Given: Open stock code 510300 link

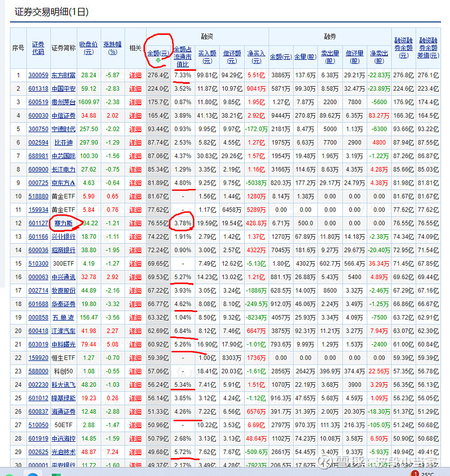Looking at the screenshot, I should (38, 263).
